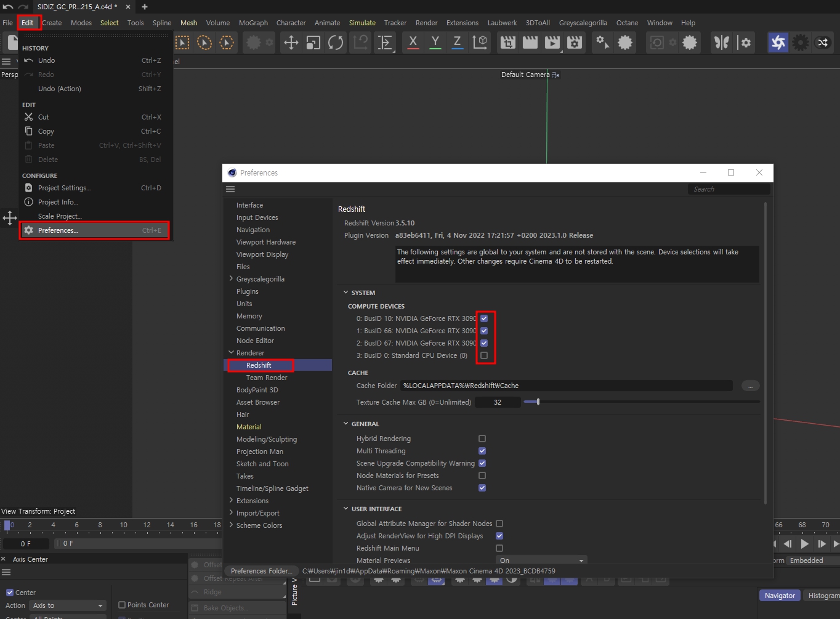
Task: Toggle Scene Upgrade Compatibility Warning checkbox
Action: (x=482, y=463)
